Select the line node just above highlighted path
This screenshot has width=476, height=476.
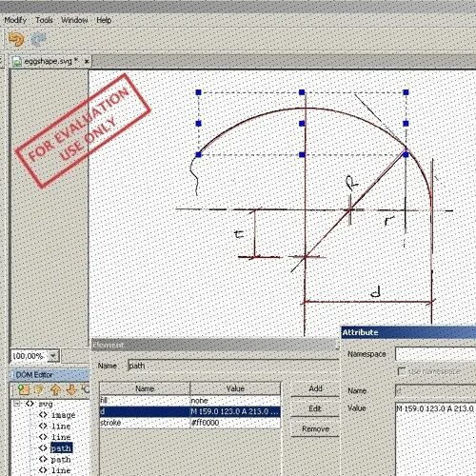tap(61, 437)
